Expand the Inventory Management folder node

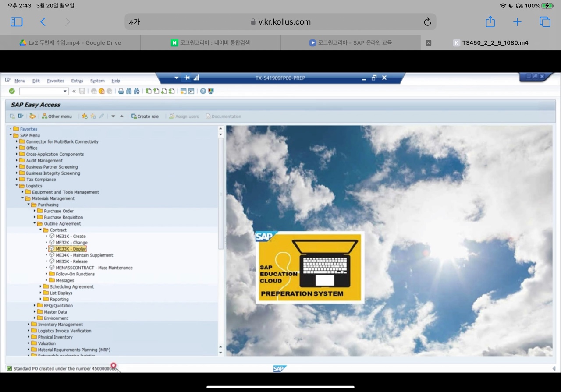tap(29, 325)
